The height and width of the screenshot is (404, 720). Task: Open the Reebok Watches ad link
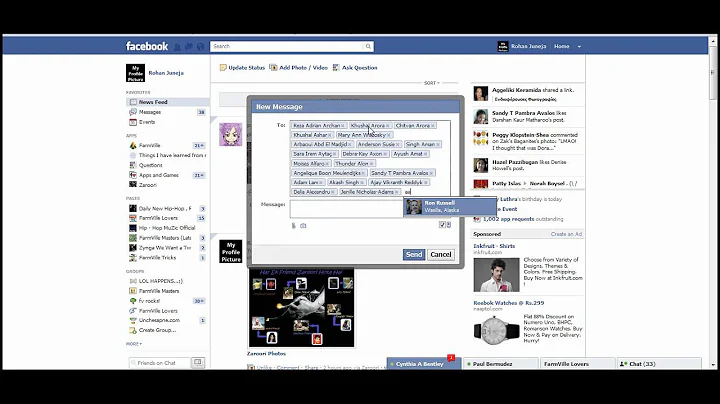[x=509, y=303]
